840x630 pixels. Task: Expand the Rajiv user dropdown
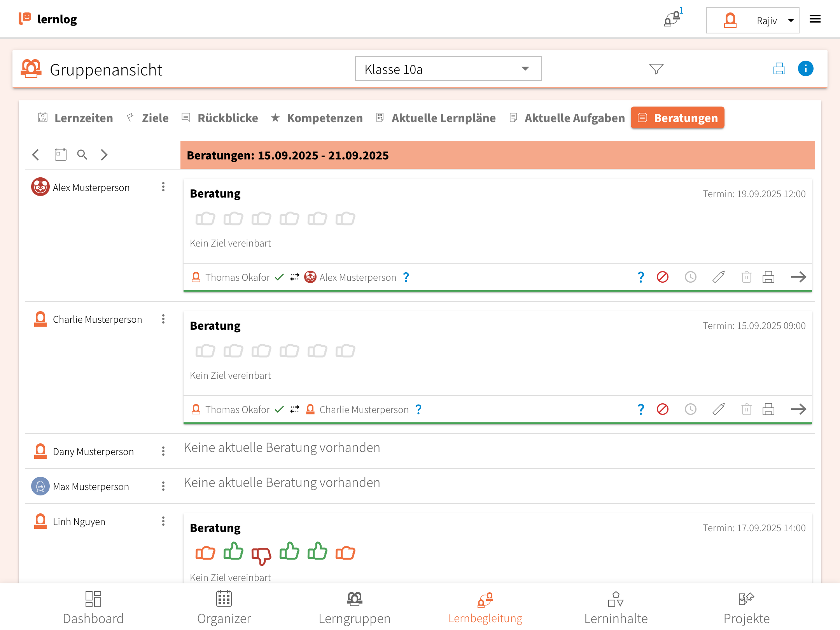(x=752, y=20)
